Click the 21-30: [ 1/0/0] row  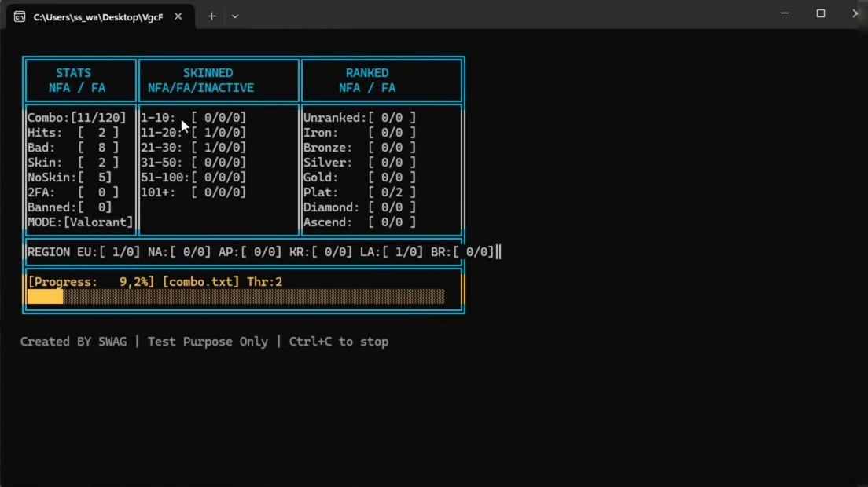pos(193,148)
